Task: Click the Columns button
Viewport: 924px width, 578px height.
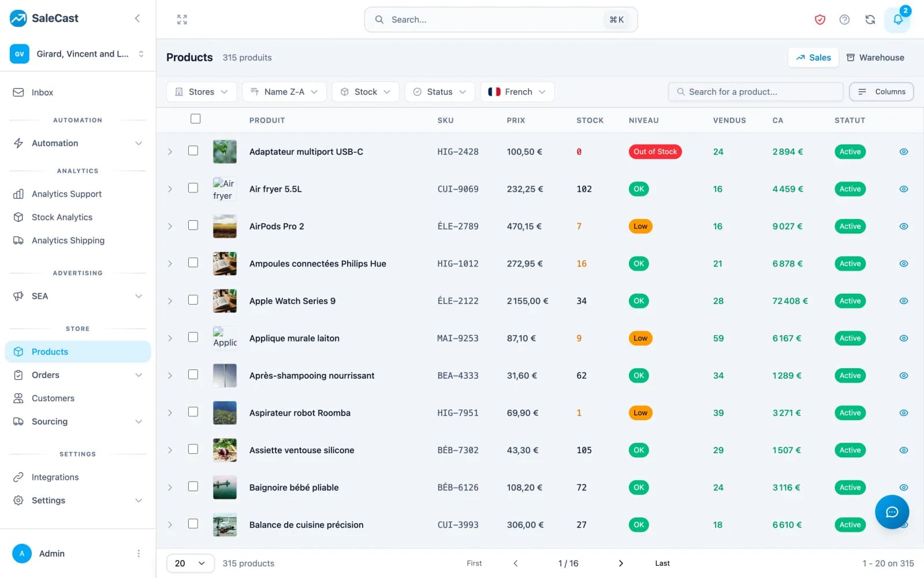Action: click(x=881, y=92)
